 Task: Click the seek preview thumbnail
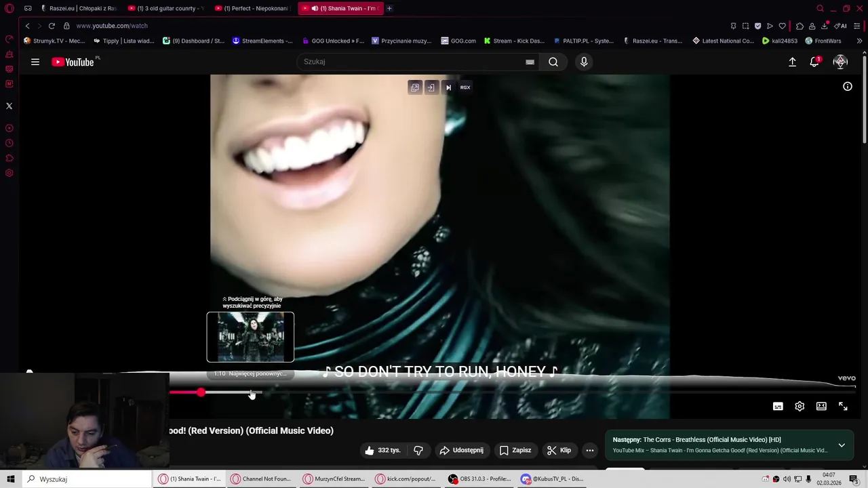[x=250, y=337]
